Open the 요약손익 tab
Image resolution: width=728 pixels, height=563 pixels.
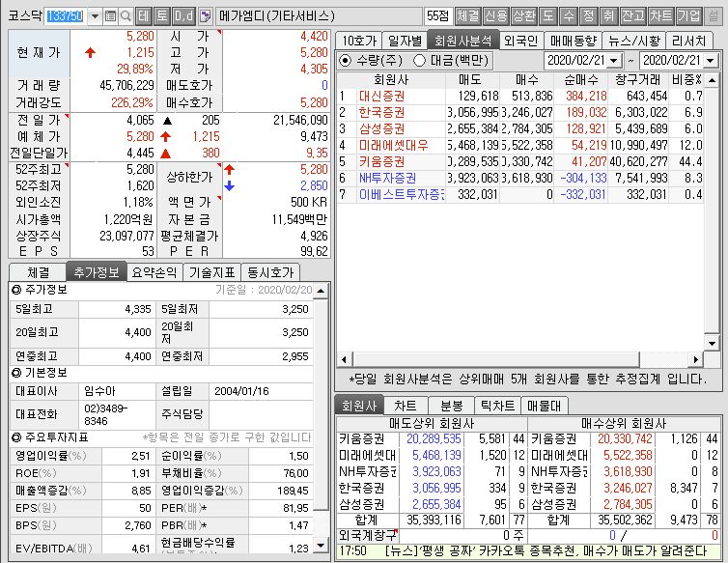pos(154,272)
